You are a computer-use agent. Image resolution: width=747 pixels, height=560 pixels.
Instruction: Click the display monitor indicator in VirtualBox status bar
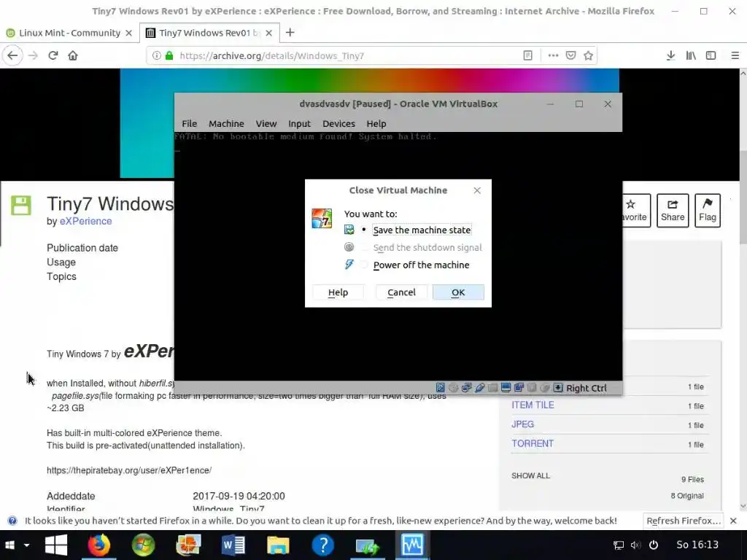click(x=506, y=388)
